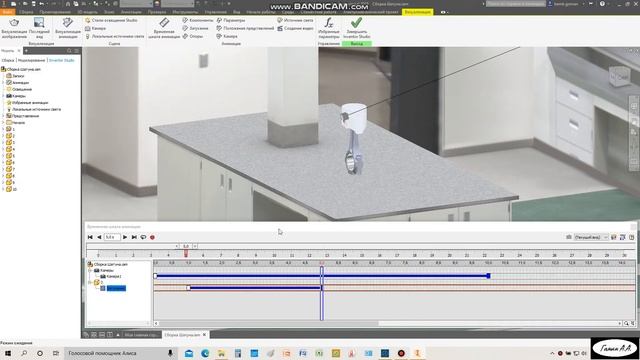Open the active camera dropdown in timeline

click(591, 237)
